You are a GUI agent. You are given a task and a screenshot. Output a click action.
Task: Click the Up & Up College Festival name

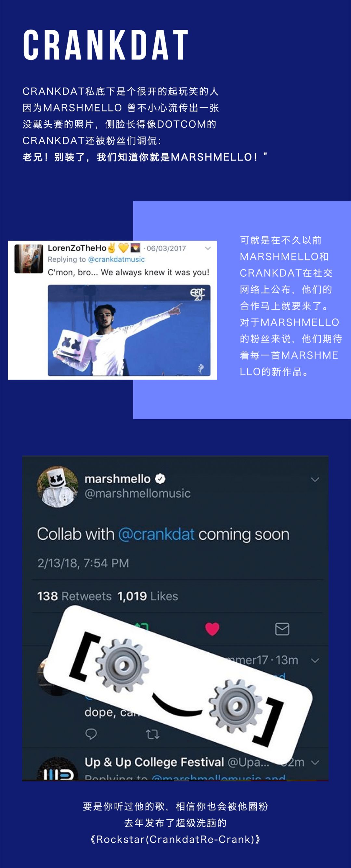point(154,762)
